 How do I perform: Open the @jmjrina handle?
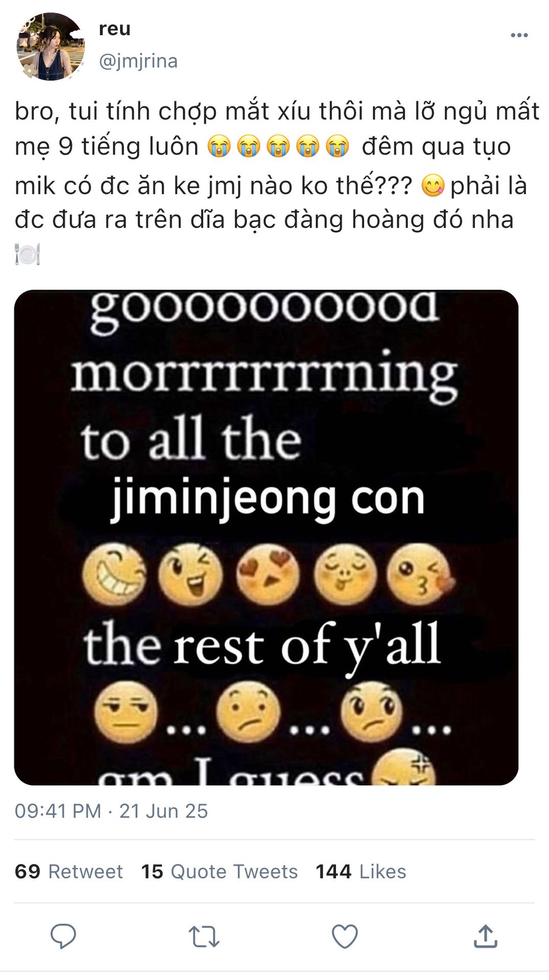(x=138, y=61)
